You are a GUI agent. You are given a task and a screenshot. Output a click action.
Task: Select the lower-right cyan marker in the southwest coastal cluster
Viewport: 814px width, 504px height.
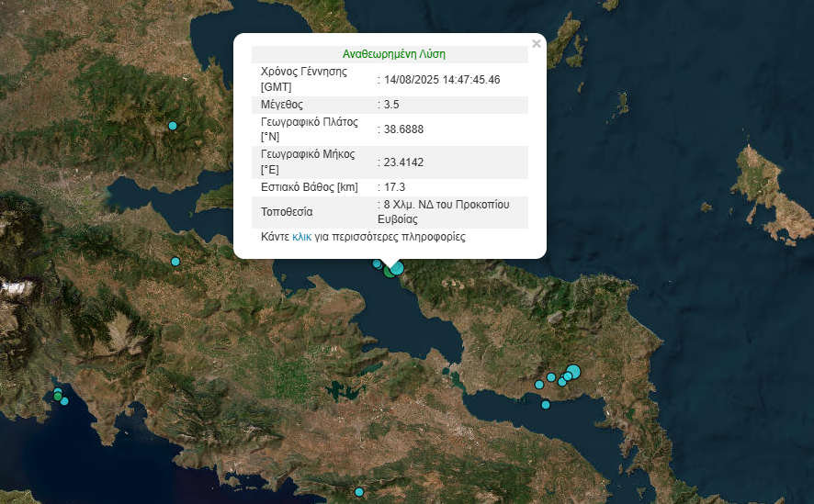click(64, 401)
